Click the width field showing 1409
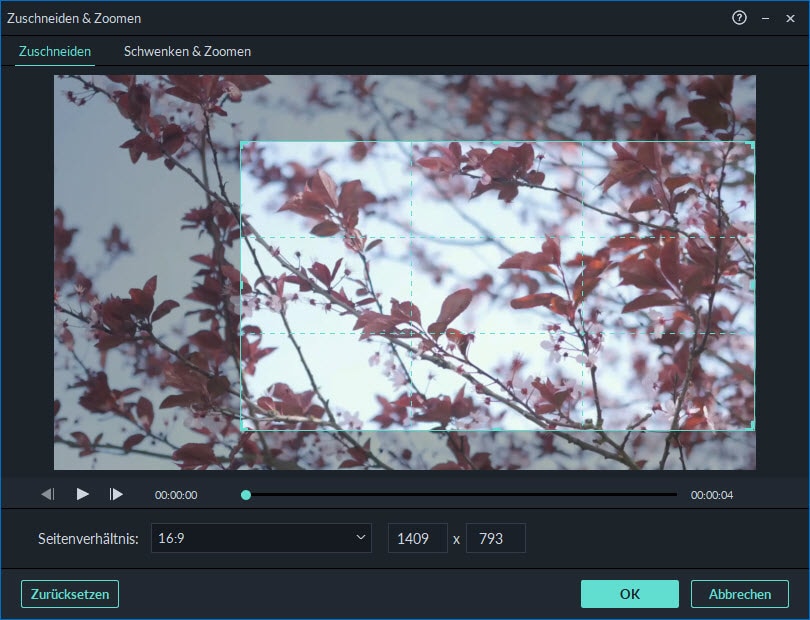The width and height of the screenshot is (810, 620). [x=417, y=538]
